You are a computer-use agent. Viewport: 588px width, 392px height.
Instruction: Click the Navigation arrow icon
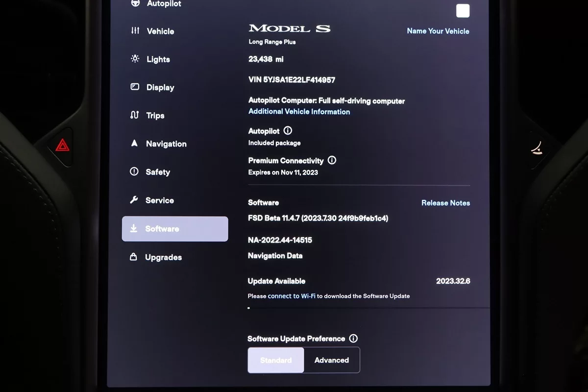coord(134,144)
